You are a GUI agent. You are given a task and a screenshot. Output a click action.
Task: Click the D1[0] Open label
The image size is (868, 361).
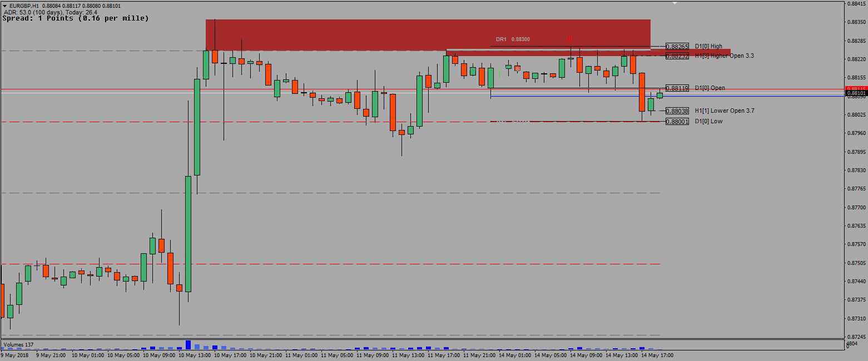(x=710, y=88)
